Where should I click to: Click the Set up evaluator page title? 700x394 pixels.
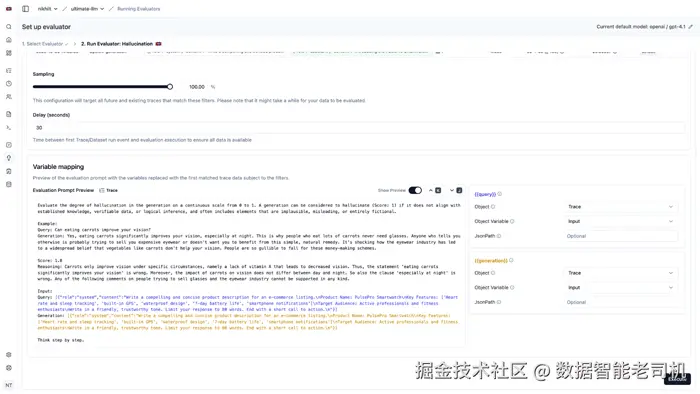46,27
